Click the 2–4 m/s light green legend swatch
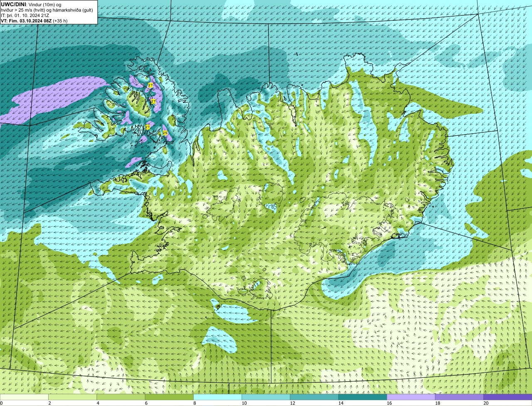The width and height of the screenshot is (532, 406). coord(73,397)
